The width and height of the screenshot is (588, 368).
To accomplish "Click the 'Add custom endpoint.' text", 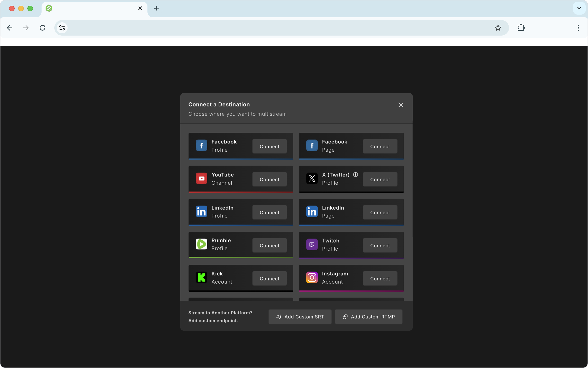I will (213, 321).
